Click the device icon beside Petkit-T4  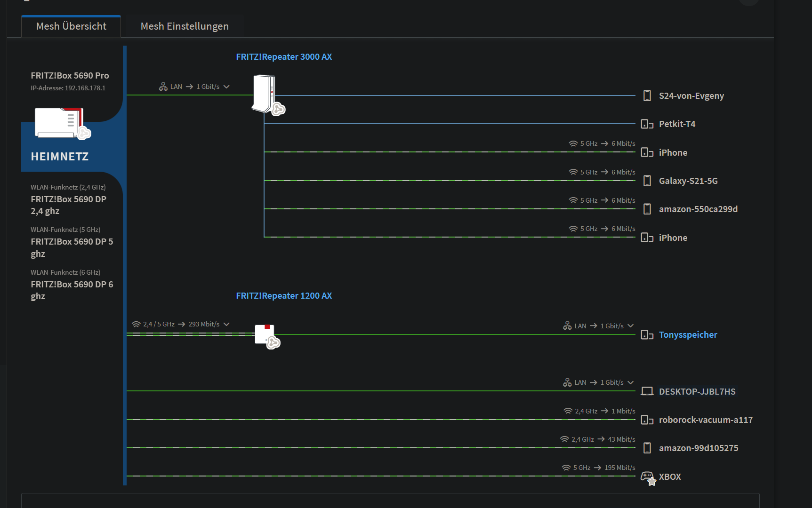pos(647,124)
